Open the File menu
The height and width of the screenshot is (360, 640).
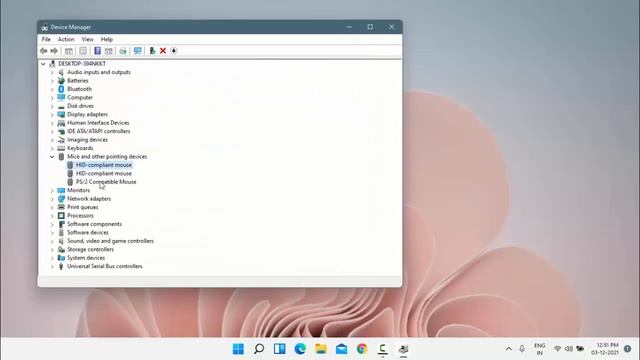tap(46, 39)
